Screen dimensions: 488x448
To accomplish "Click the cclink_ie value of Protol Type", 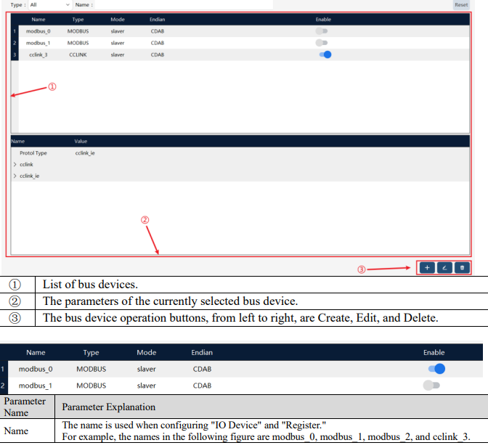I will [x=85, y=152].
